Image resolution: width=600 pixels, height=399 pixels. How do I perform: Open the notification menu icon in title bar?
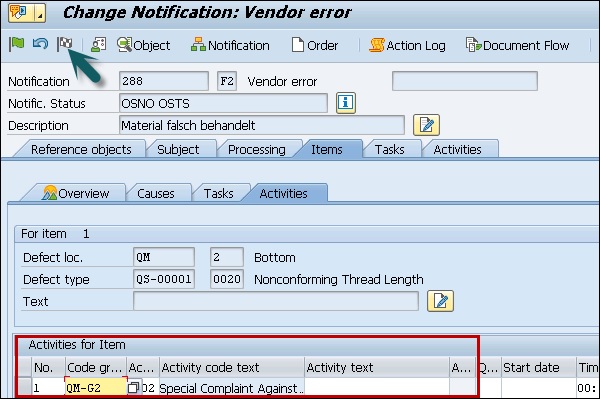(x=20, y=12)
